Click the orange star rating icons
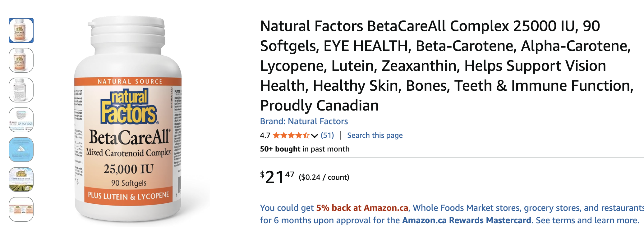 pyautogui.click(x=291, y=135)
